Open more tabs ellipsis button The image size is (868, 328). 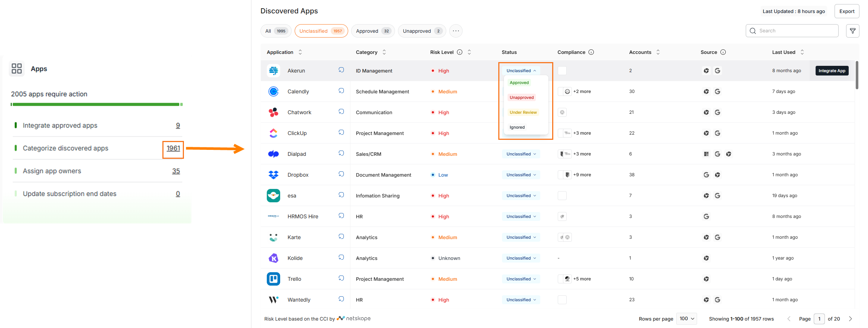tap(456, 31)
